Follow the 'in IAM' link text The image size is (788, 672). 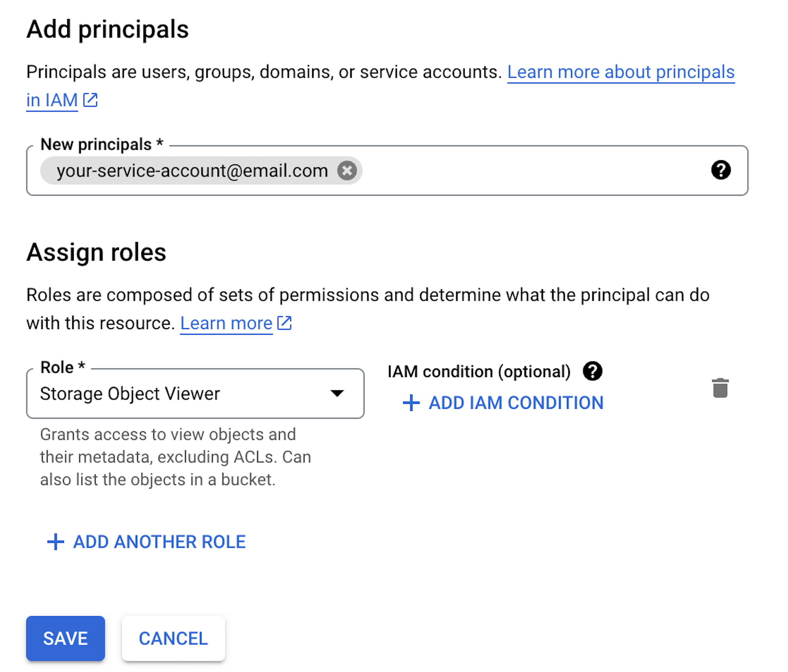52,100
